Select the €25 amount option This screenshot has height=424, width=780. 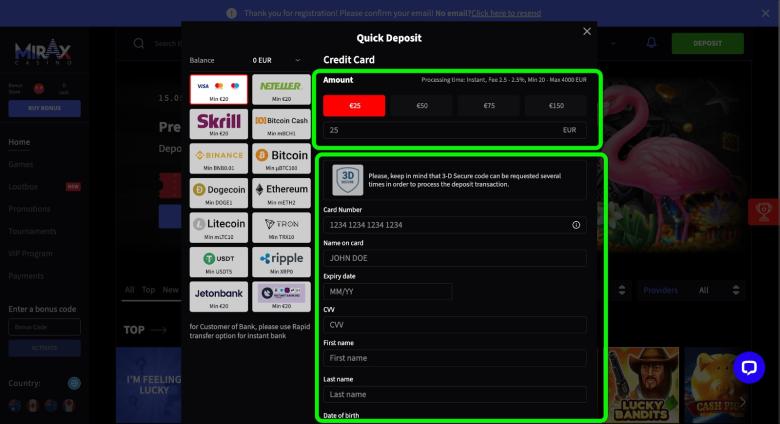(355, 105)
